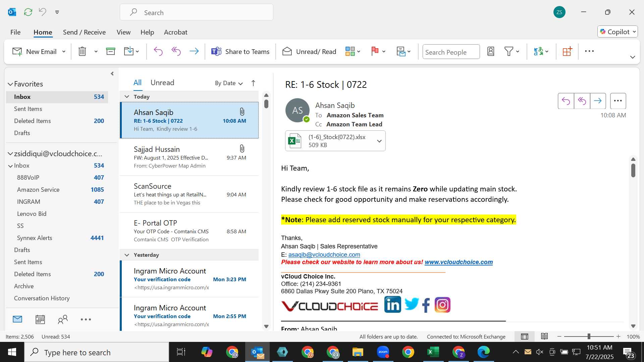The image size is (644, 362).
Task: Open ribbon More commands ellipsis
Action: [x=589, y=51]
